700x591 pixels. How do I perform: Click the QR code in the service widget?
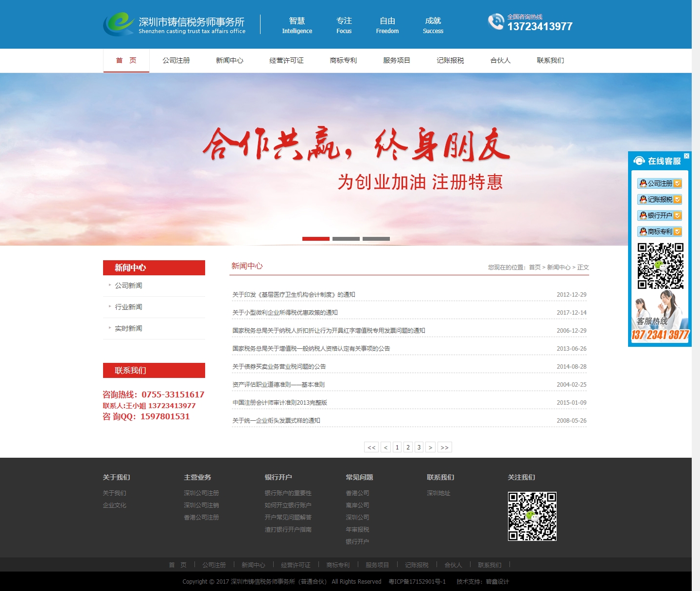[660, 266]
